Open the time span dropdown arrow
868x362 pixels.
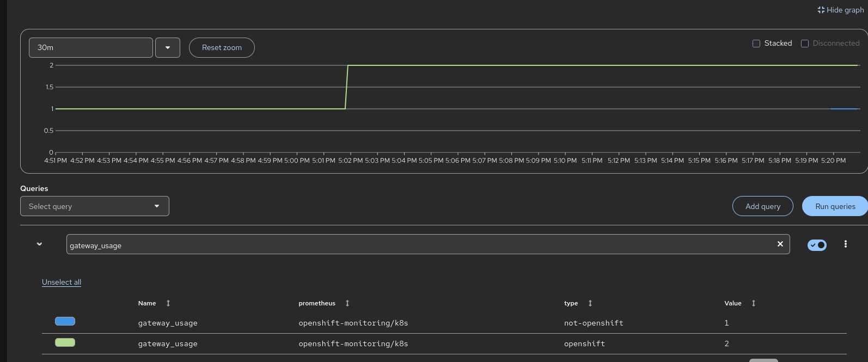pos(168,48)
